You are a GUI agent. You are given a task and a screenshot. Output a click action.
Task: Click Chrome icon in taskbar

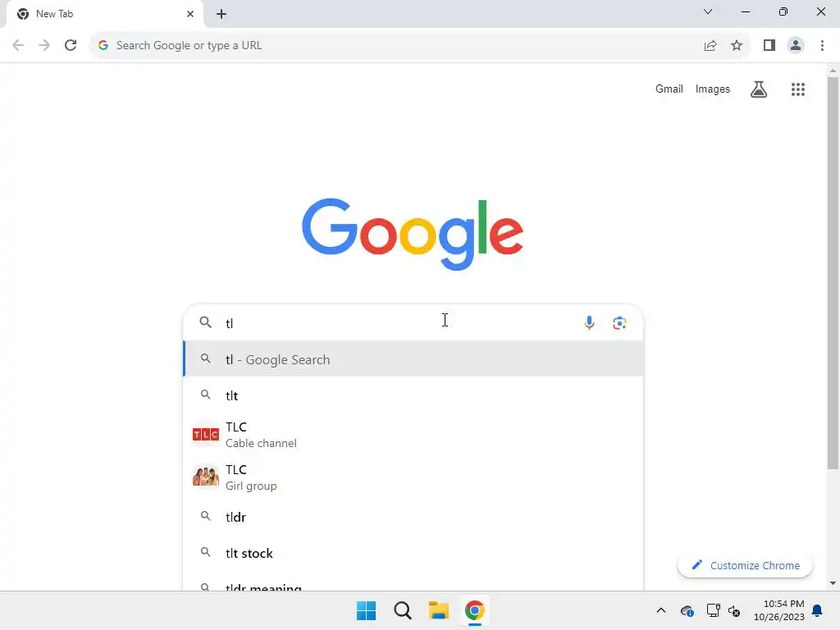pyautogui.click(x=475, y=610)
